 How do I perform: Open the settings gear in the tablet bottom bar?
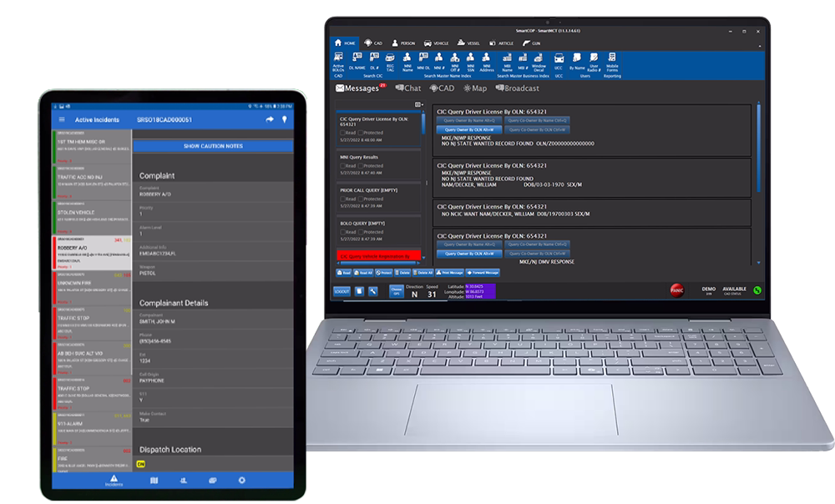click(242, 480)
